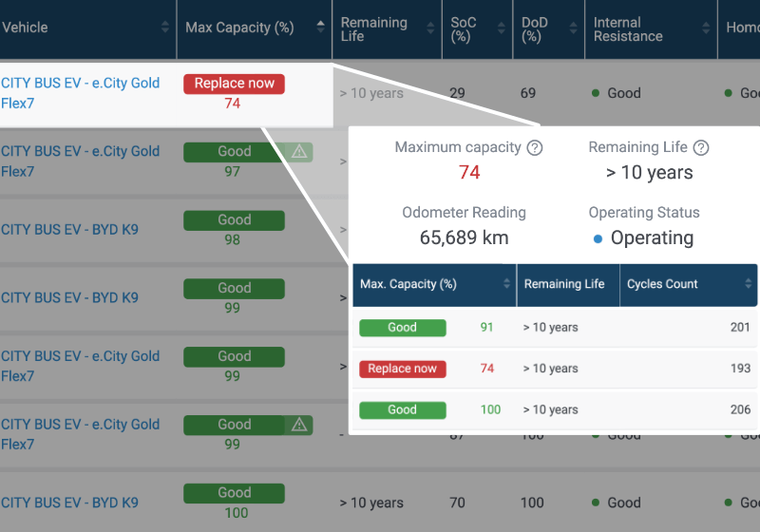This screenshot has height=532, width=760.
Task: Click Good internal resistance in first row
Action: 624,93
